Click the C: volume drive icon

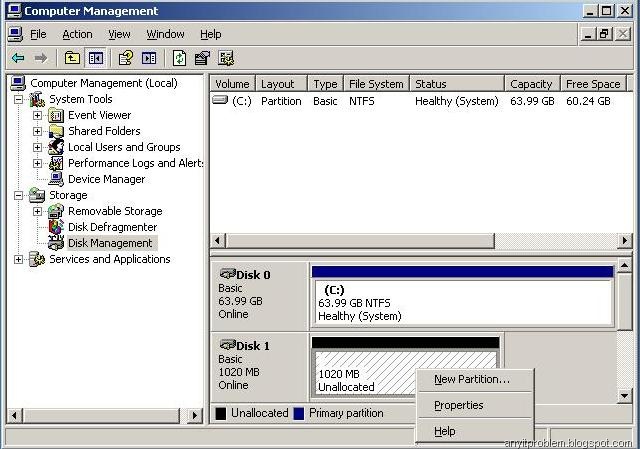pos(220,100)
